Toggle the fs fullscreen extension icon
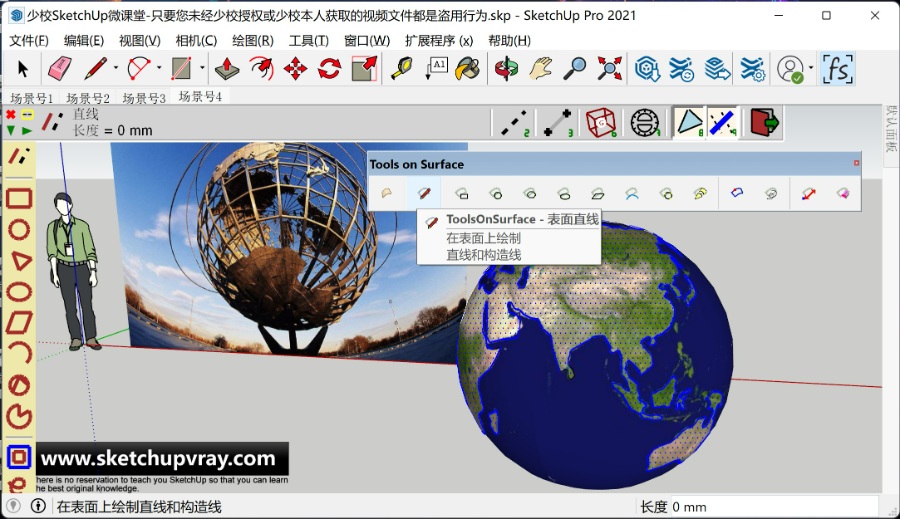This screenshot has width=900, height=519. click(x=837, y=69)
